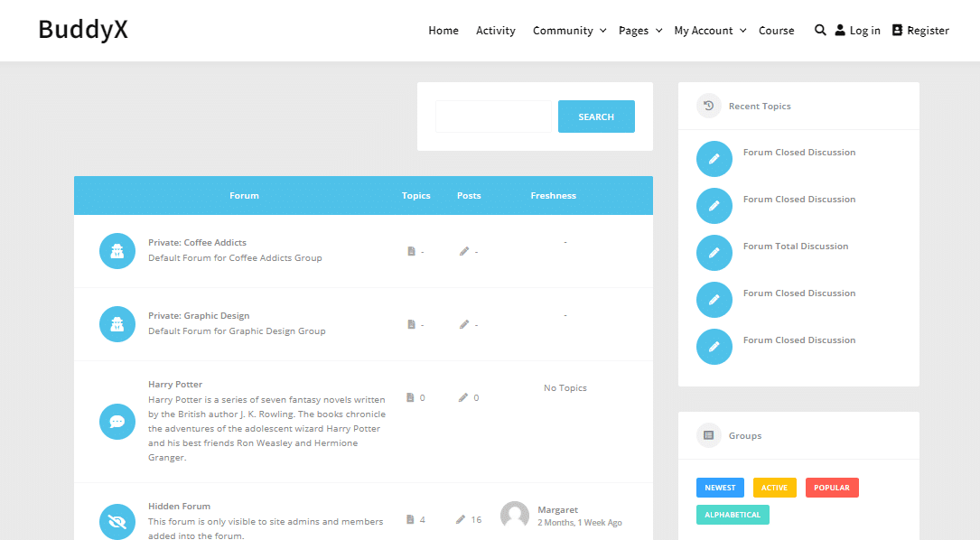Image resolution: width=980 pixels, height=540 pixels.
Task: Click topics document icon in Graphic Design row
Action: [411, 324]
